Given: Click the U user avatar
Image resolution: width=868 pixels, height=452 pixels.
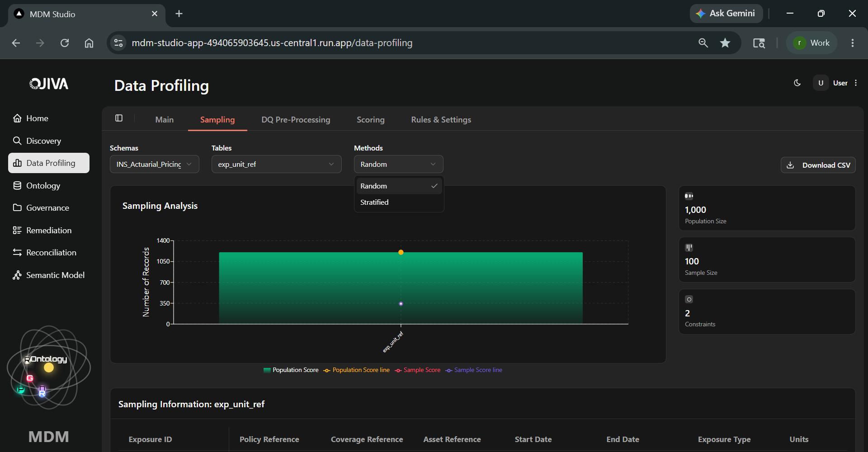Looking at the screenshot, I should (821, 83).
